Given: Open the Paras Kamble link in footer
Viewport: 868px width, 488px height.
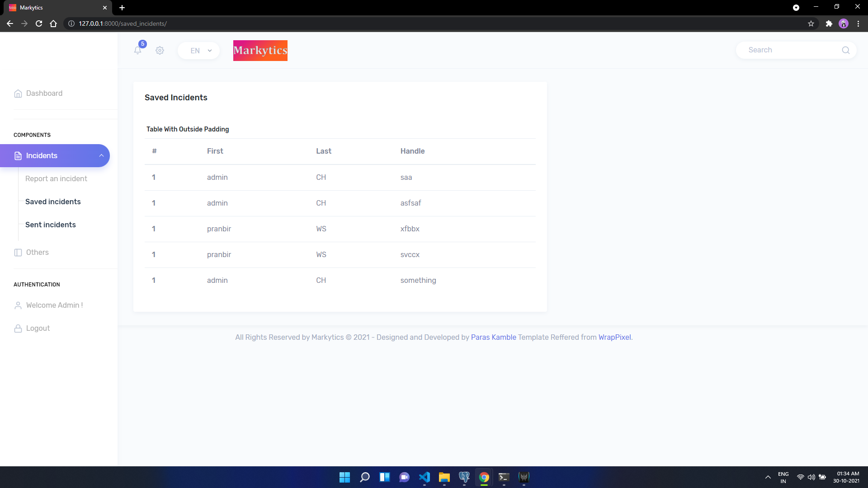Looking at the screenshot, I should pyautogui.click(x=493, y=337).
